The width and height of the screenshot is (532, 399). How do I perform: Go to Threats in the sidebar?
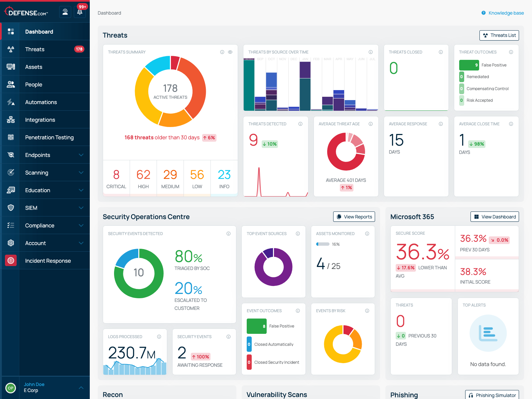35,49
